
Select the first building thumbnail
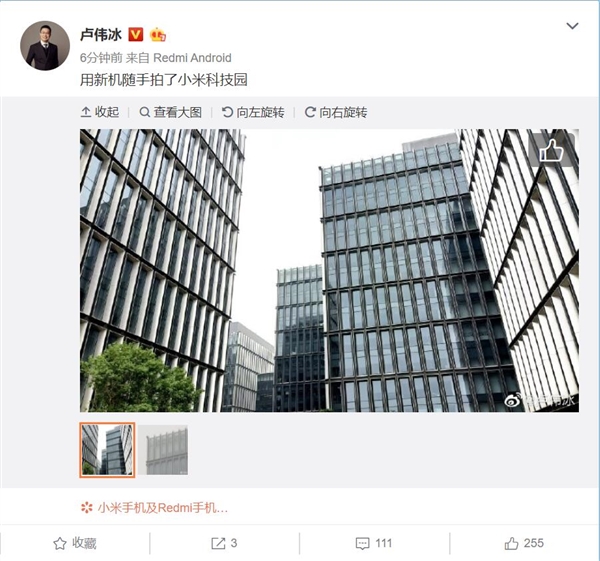[x=107, y=450]
